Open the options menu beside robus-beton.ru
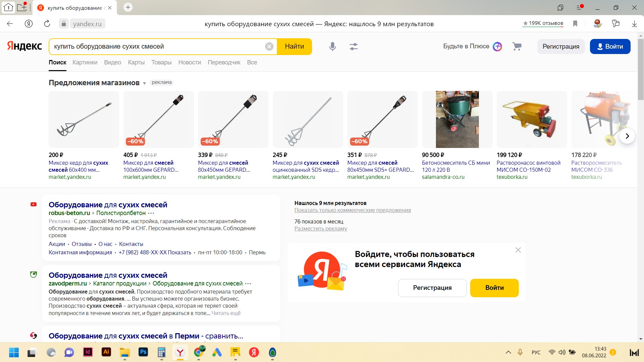644x362 pixels. coord(152,213)
